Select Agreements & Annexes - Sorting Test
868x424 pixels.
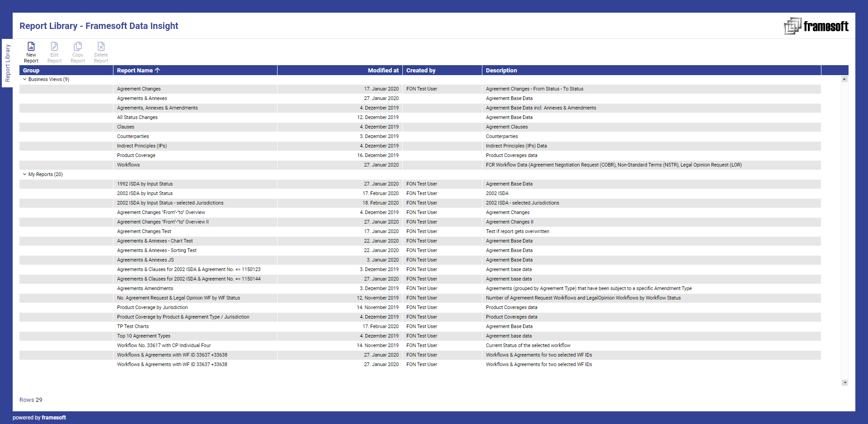pos(157,250)
